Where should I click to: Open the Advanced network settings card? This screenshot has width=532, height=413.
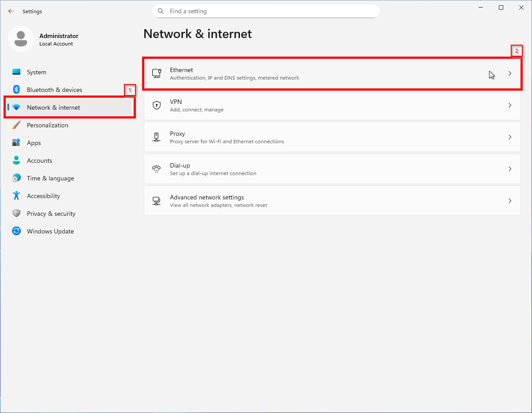coord(332,201)
